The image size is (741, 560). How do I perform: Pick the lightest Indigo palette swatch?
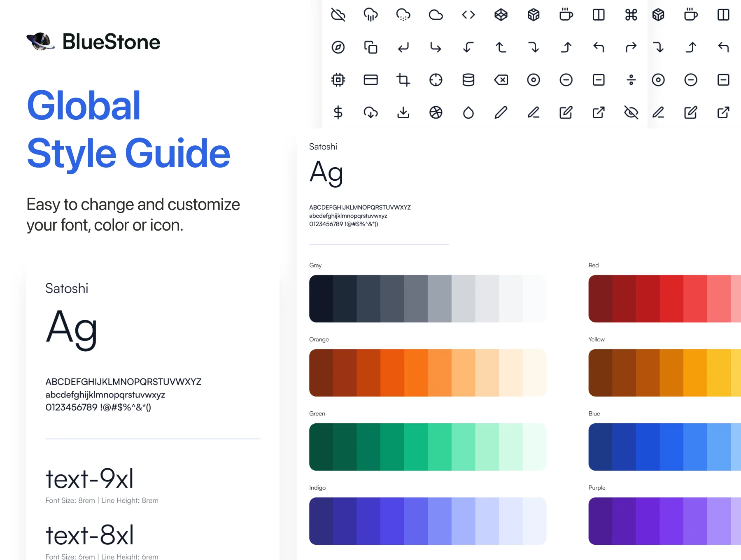click(534, 521)
